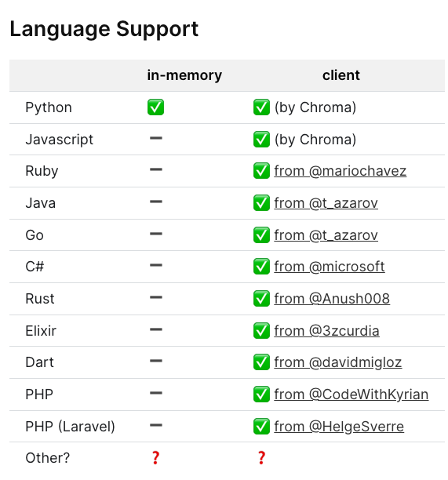Select the Ruby row label

coord(42,171)
